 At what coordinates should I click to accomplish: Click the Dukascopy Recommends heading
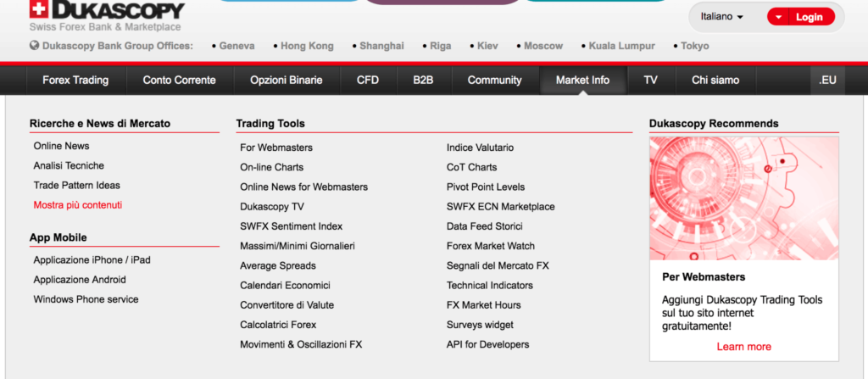pyautogui.click(x=714, y=124)
